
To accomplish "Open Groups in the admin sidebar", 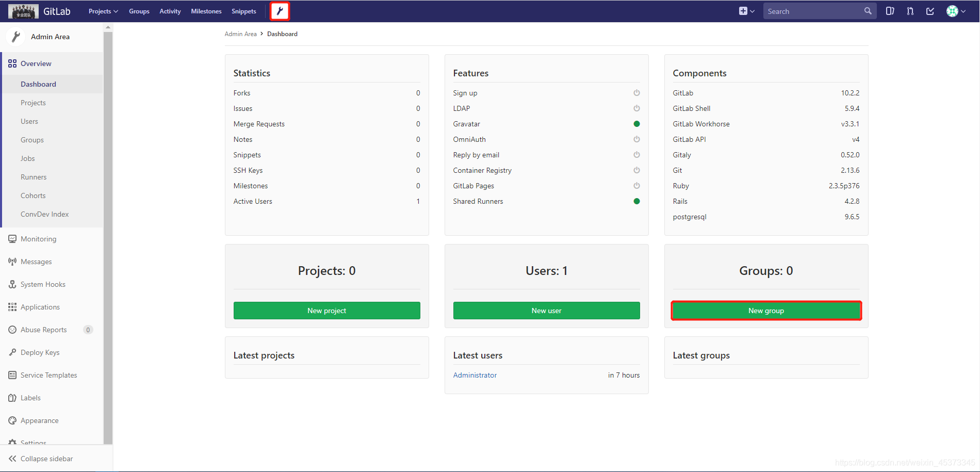I will (x=32, y=140).
